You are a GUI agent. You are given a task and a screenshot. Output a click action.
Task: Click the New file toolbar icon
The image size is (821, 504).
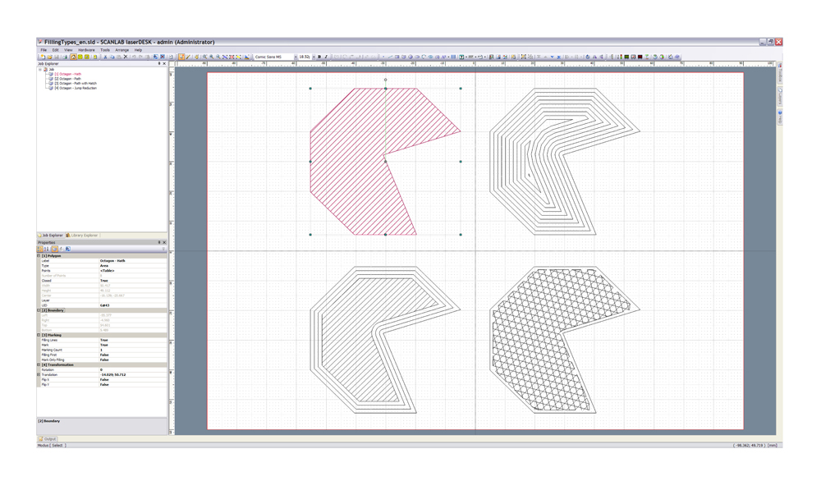[x=42, y=57]
